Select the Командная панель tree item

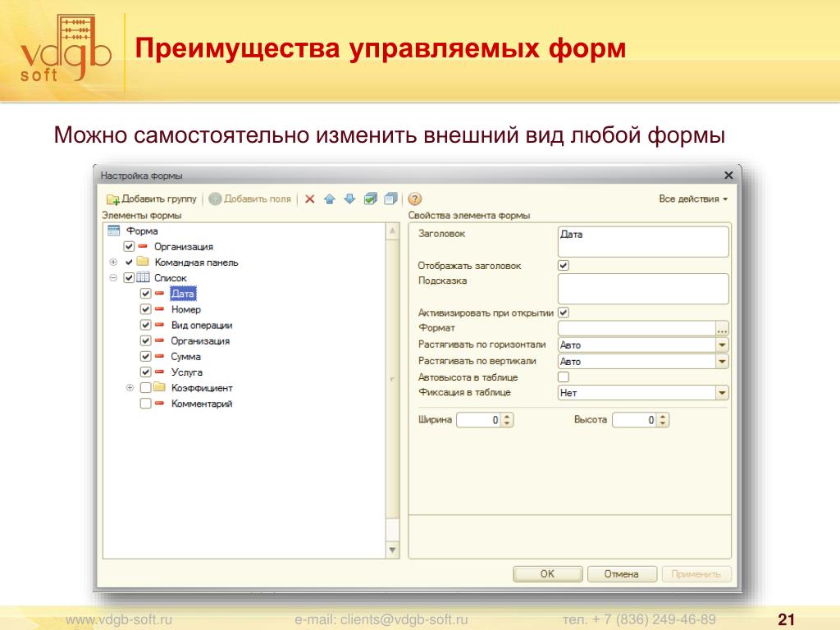pos(196,262)
